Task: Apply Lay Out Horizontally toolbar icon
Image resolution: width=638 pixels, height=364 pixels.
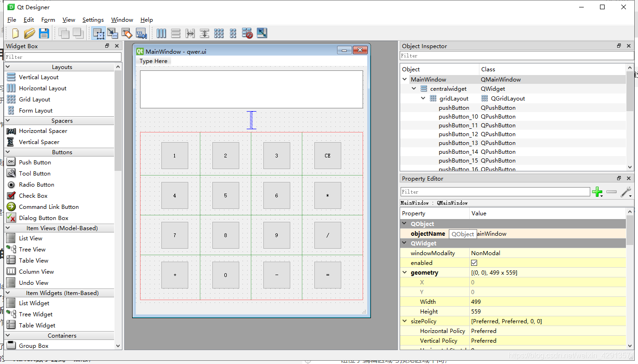Action: click(161, 33)
